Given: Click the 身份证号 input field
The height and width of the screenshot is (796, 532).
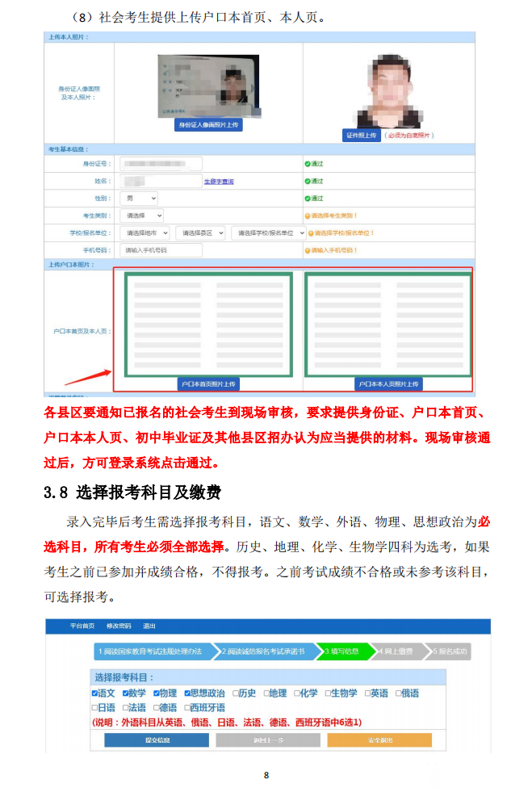Looking at the screenshot, I should 161,163.
